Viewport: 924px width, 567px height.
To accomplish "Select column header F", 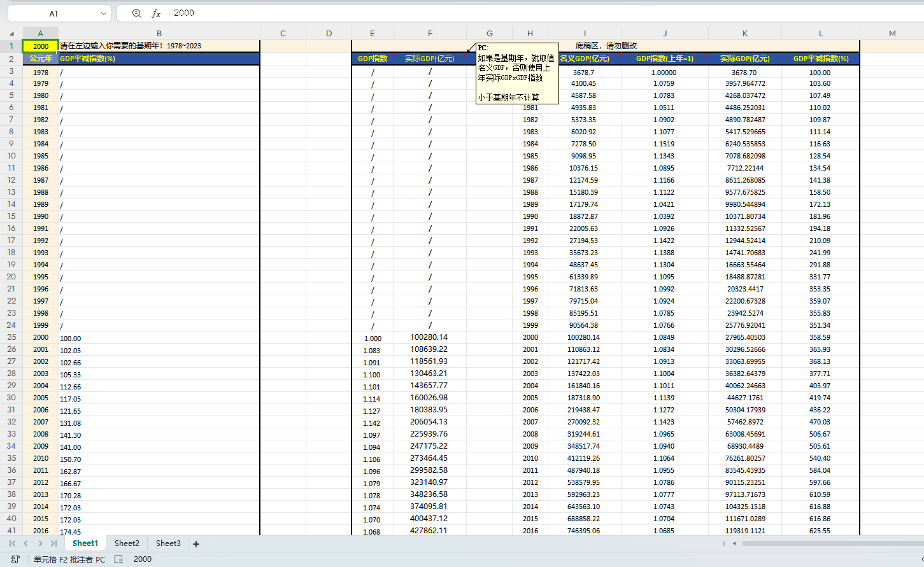I will point(430,33).
